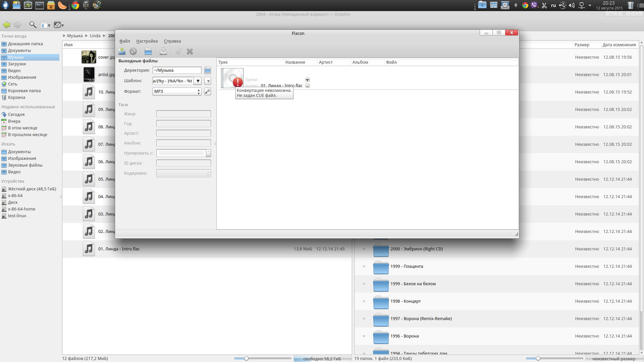This screenshot has width=644, height=362.
Task: Click the start conversion toolbar icon
Action: tap(122, 51)
